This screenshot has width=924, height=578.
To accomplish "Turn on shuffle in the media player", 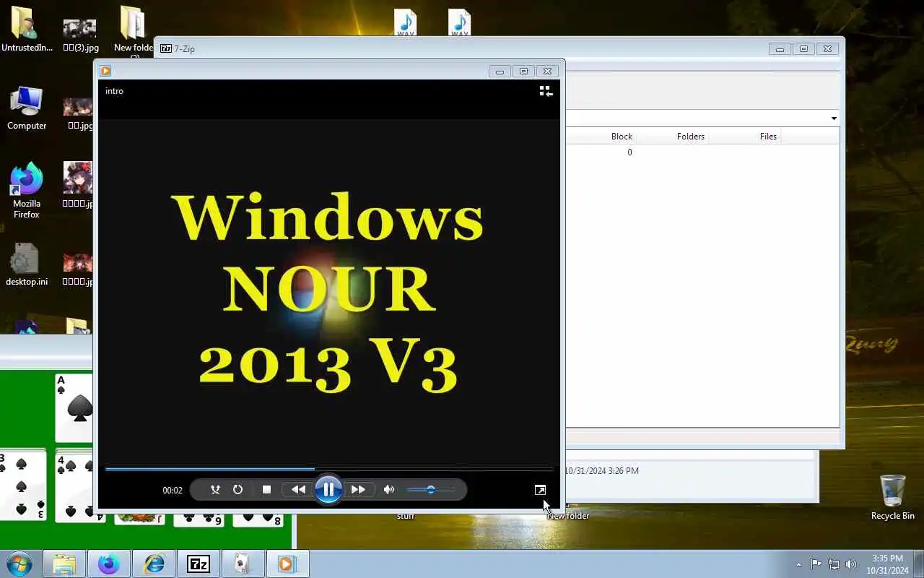I will pyautogui.click(x=215, y=490).
